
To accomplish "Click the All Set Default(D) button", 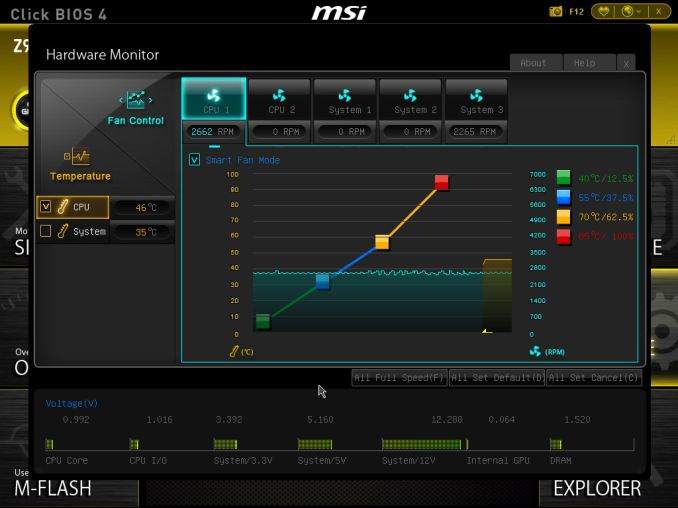I will coord(497,378).
